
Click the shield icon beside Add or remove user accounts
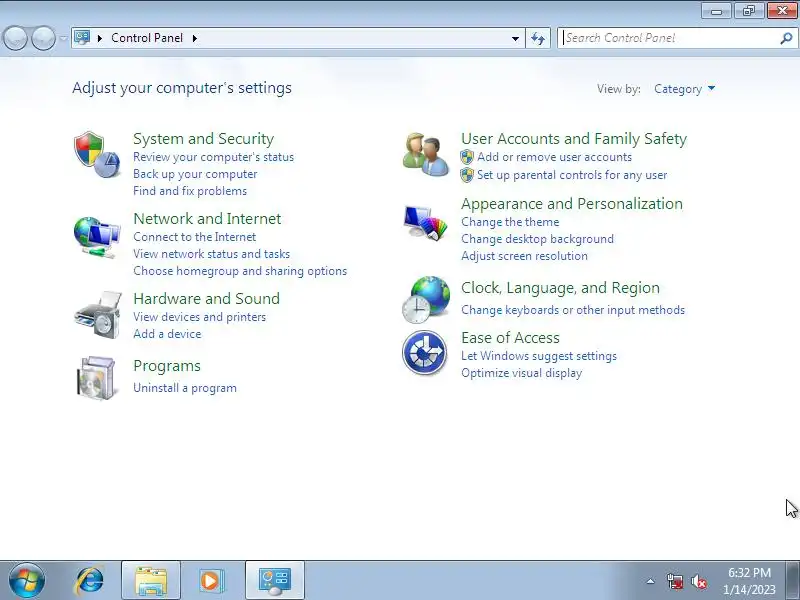click(467, 157)
